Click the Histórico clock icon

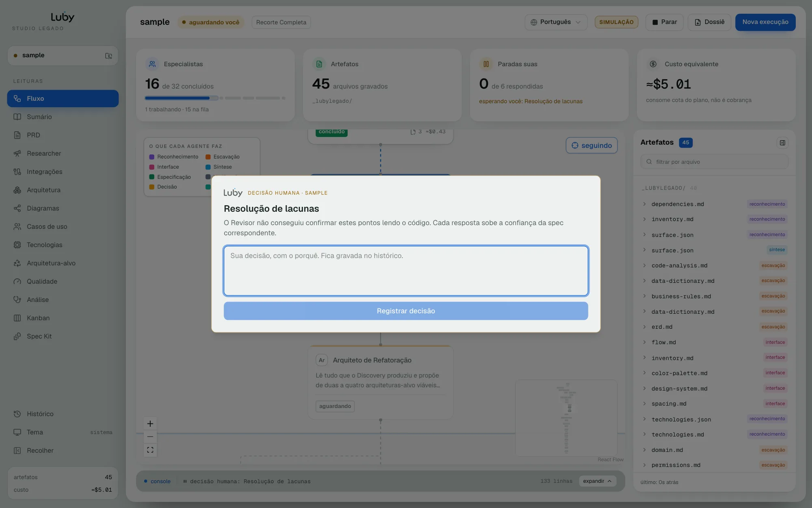coord(17,414)
